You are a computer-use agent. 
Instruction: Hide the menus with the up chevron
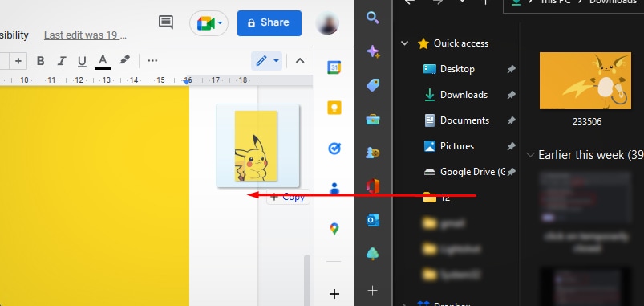tap(300, 61)
